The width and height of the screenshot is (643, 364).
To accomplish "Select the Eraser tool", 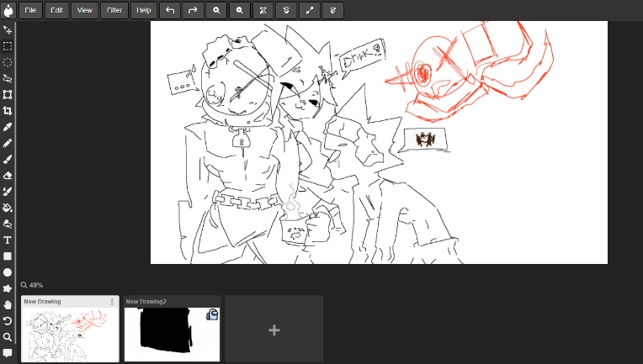I will point(8,176).
